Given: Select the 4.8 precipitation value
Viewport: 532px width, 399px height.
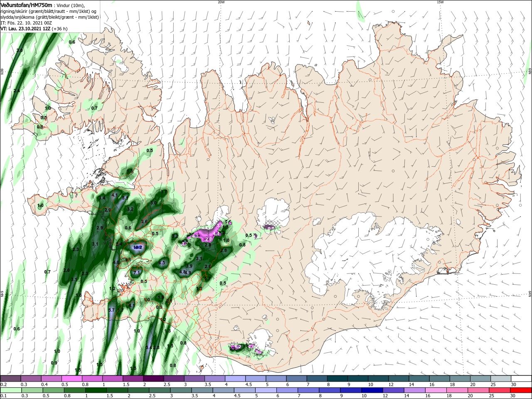Looking at the screenshot, I should pos(182,272).
